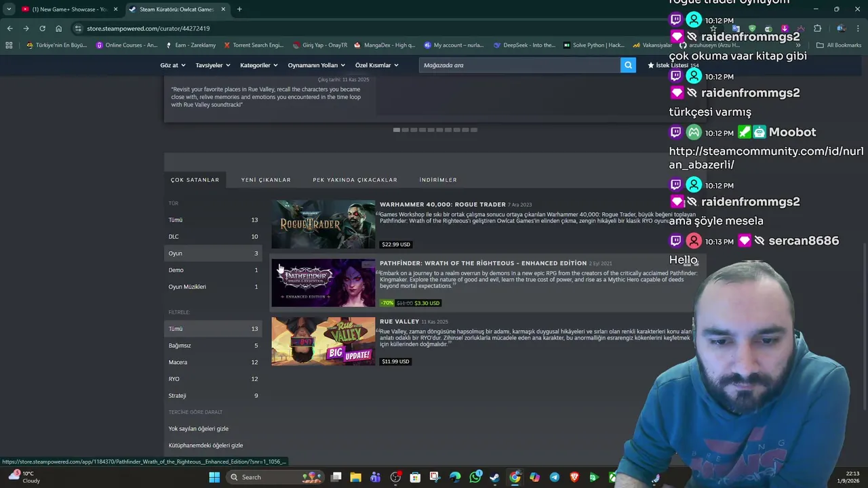This screenshot has width=868, height=488.
Task: Go back with the browser back arrow
Action: pos(9,28)
